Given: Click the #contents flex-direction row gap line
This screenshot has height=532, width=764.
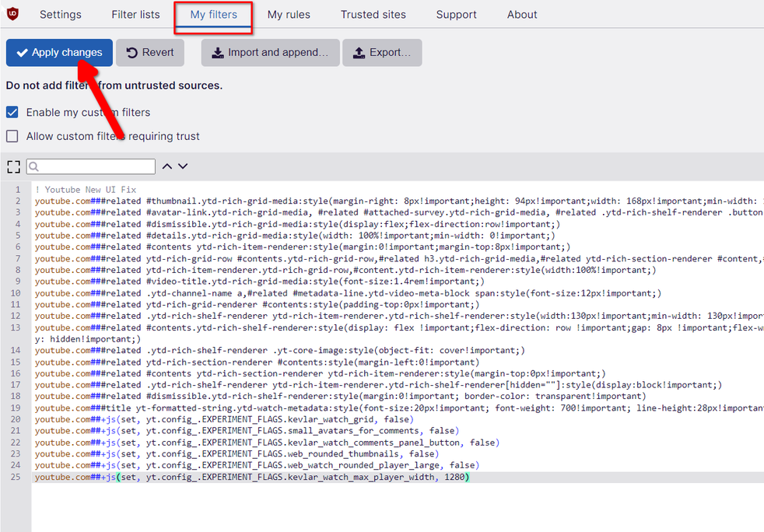Looking at the screenshot, I should (399, 333).
